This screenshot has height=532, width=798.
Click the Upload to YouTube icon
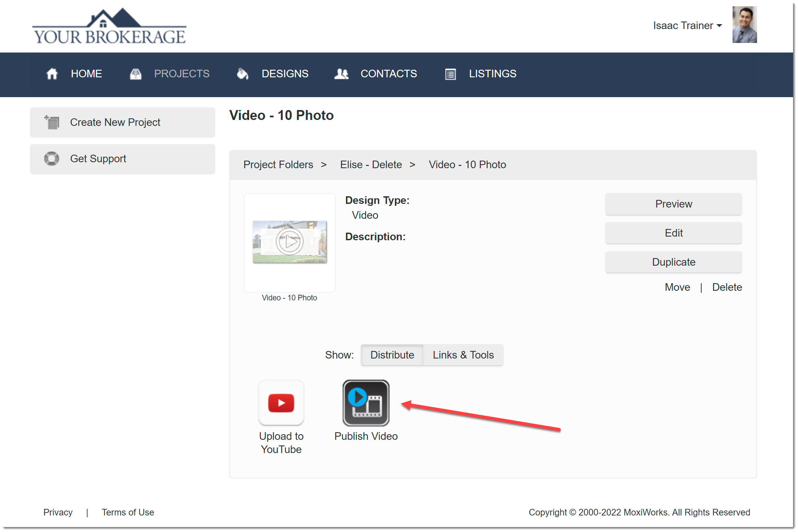[x=281, y=403]
